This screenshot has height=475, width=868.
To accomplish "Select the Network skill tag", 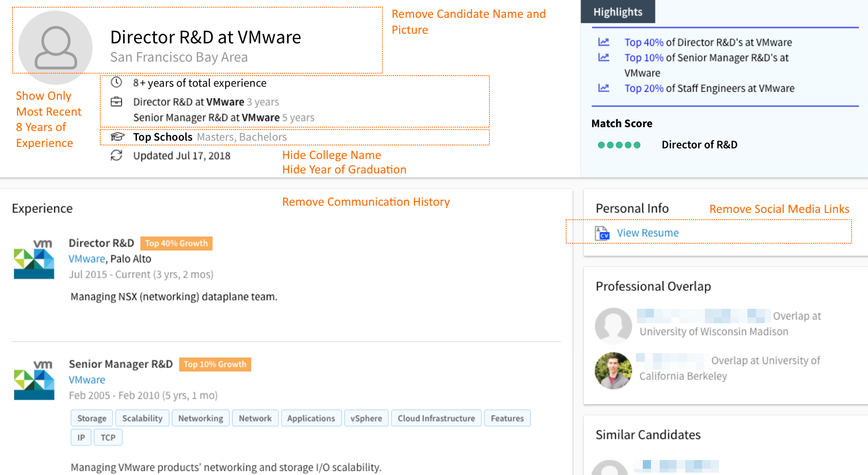I will pos(255,418).
